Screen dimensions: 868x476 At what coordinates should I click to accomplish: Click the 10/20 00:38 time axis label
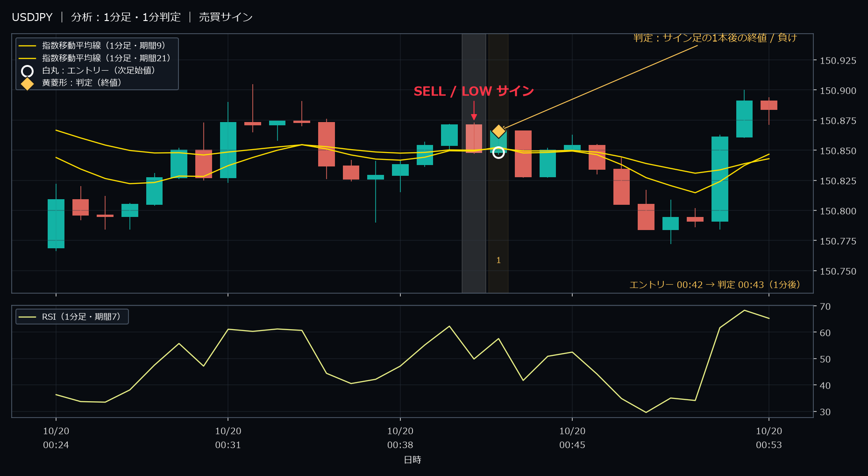pyautogui.click(x=400, y=438)
